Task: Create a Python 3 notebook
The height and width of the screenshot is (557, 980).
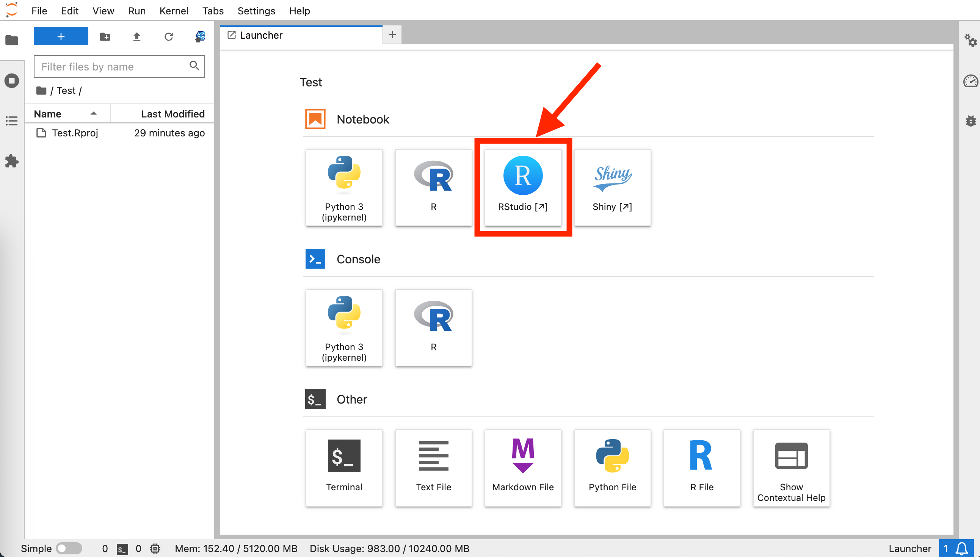Action: tap(344, 188)
